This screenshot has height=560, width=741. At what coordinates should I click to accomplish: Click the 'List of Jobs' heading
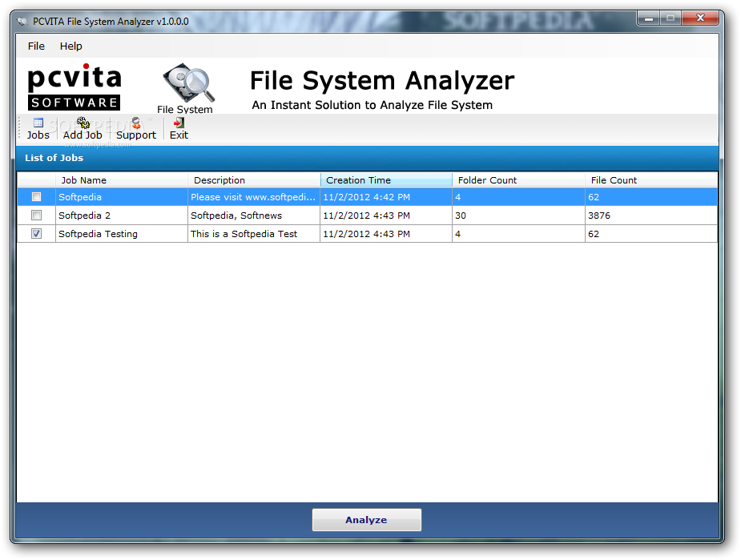click(54, 158)
